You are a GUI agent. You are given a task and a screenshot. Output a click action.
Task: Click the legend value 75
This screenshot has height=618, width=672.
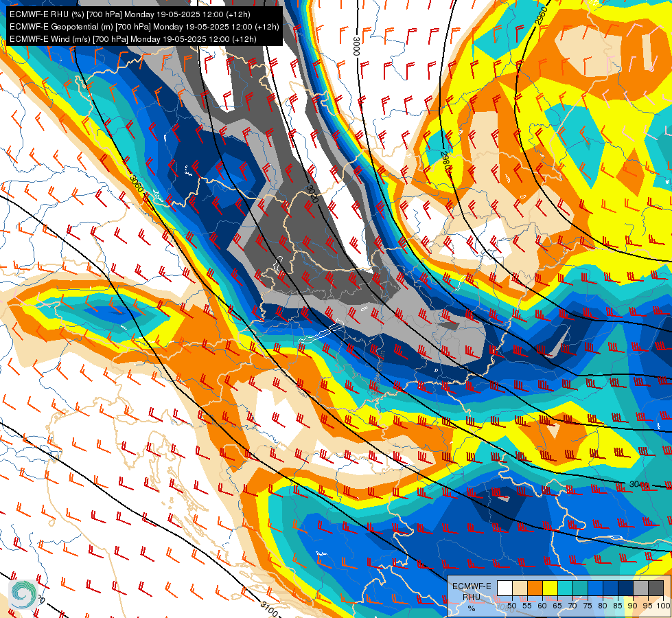[x=588, y=606]
